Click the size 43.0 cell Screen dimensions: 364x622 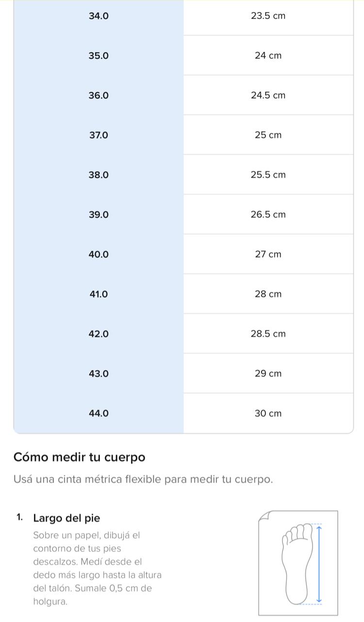coord(99,374)
